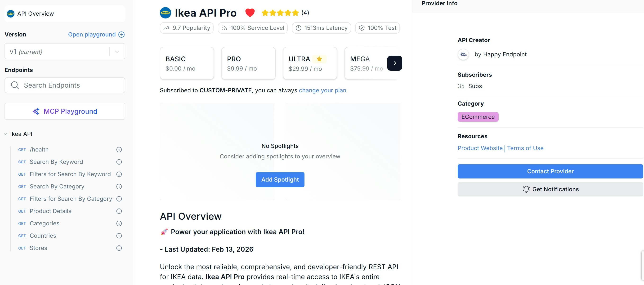Open the version selector showing v1 (current)
Viewport: 644px width, 285px height.
pos(116,51)
